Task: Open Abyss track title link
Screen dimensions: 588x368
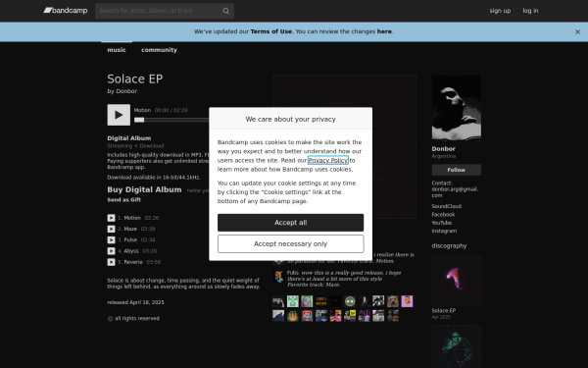Action: point(131,251)
